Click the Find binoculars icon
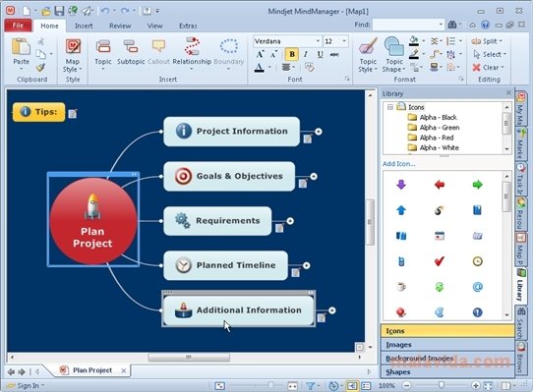Screen dimensions: 533x392 coord(452,25)
